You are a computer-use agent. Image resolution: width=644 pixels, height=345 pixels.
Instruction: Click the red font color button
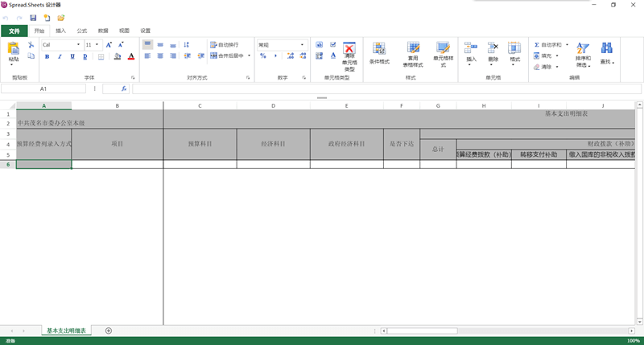point(130,56)
